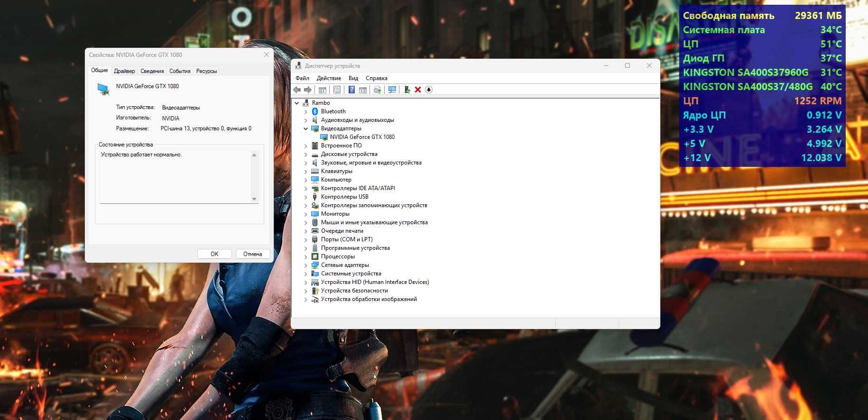The width and height of the screenshot is (868, 420).
Task: Switch to the События tab
Action: 180,71
